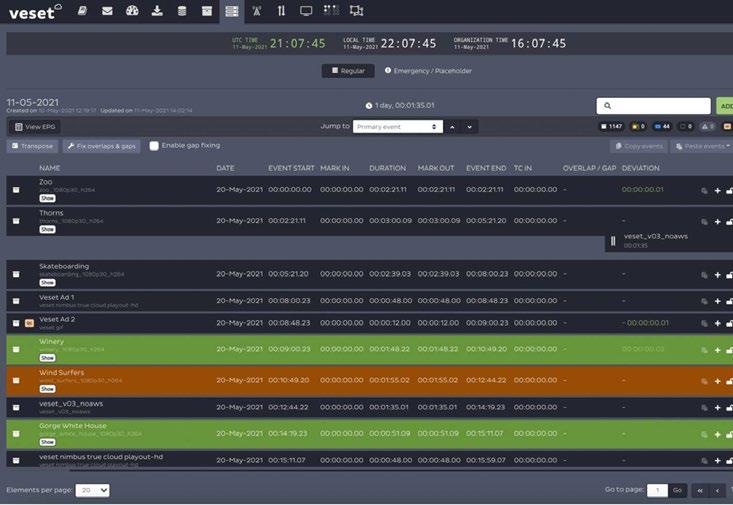Select the highlighted playlist server icon

click(x=232, y=11)
